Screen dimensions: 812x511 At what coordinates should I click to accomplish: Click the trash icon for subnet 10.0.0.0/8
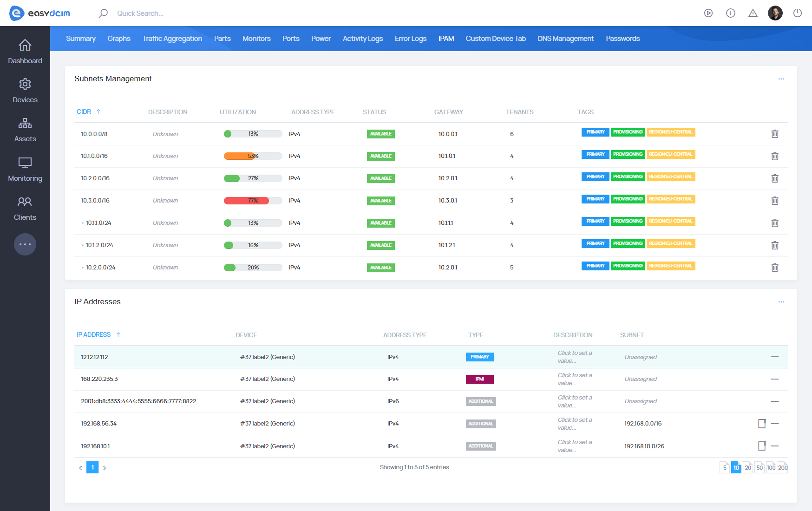tap(775, 134)
